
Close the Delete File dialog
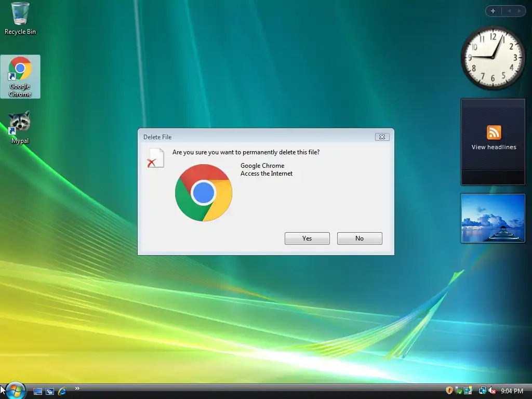[x=382, y=137]
